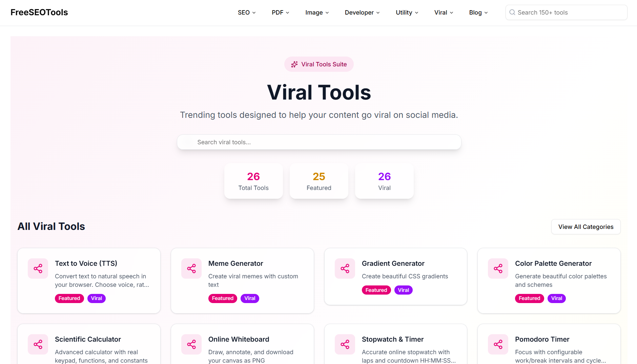637x364 pixels.
Task: Click the sparkle icon in Viral Tools Suite badge
Action: [294, 64]
